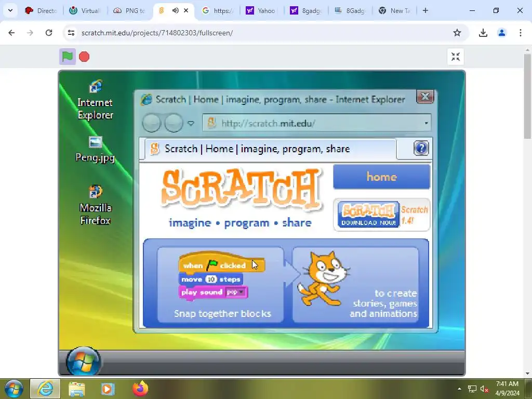
Task: Open the Chrome profile icon
Action: point(502,33)
